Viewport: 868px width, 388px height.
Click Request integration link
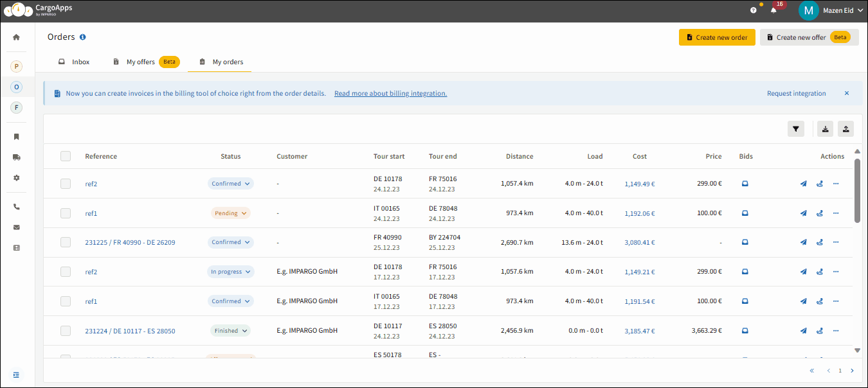pos(796,94)
